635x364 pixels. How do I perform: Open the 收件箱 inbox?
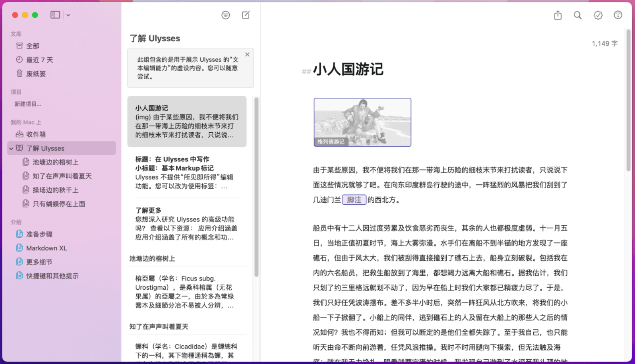tap(62, 134)
